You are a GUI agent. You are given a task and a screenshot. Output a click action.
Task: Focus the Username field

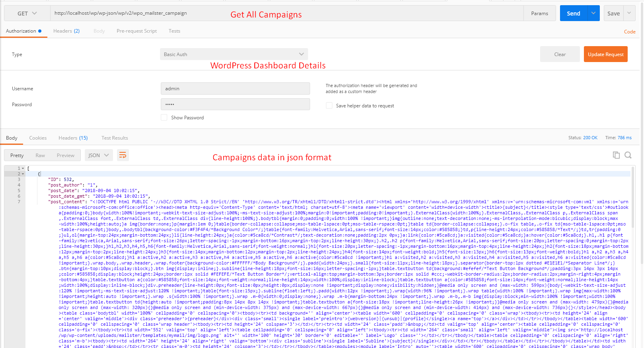click(235, 89)
